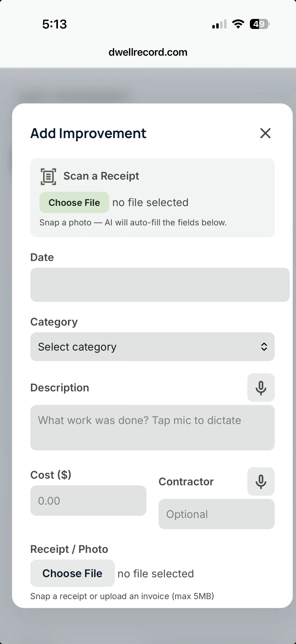Viewport: 296px width, 644px height.
Task: Tap the dwellrecord.com address bar
Action: [x=148, y=52]
